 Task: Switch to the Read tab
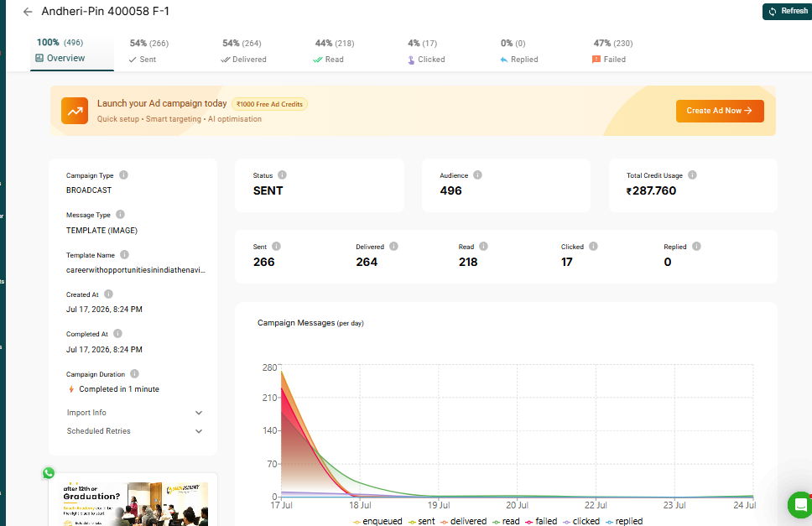tap(334, 51)
